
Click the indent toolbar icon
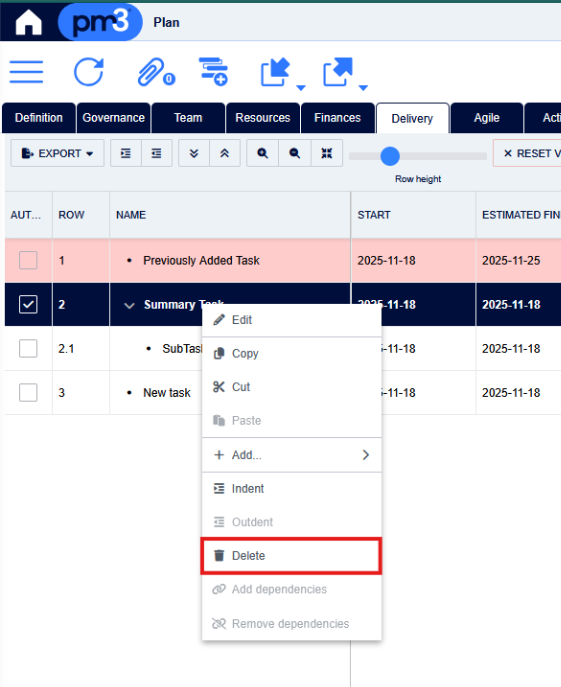[x=126, y=153]
